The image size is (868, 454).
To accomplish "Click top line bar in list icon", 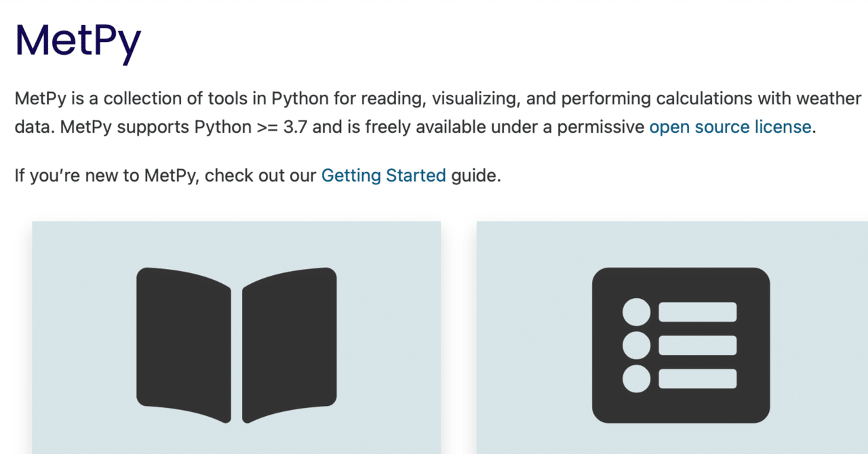I will coord(698,312).
